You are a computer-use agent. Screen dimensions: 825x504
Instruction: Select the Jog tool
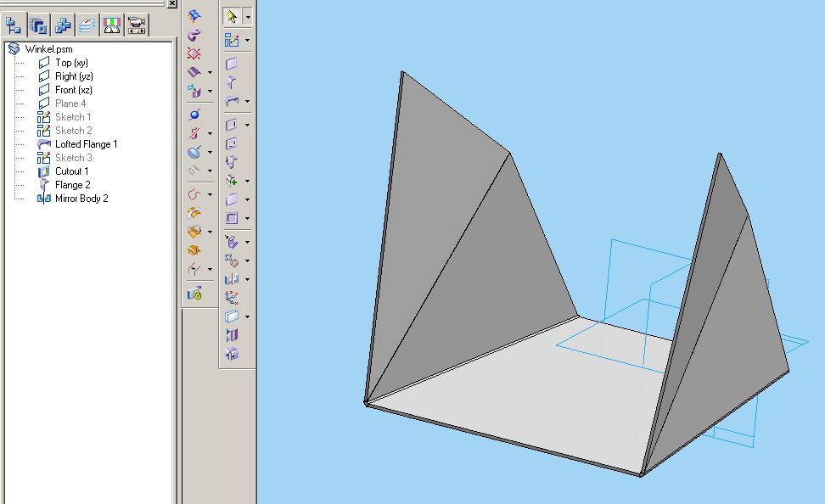tap(232, 161)
